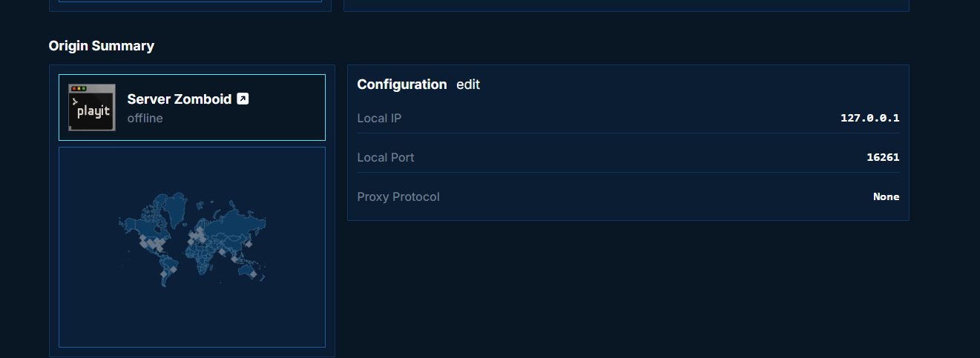Viewport: 980px width, 358px height.
Task: Open the Server Zomboid agent name link
Action: tap(180, 99)
